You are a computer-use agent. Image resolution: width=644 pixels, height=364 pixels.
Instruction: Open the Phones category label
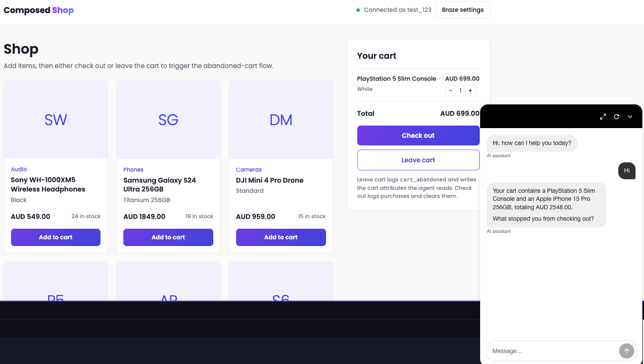[x=133, y=170]
